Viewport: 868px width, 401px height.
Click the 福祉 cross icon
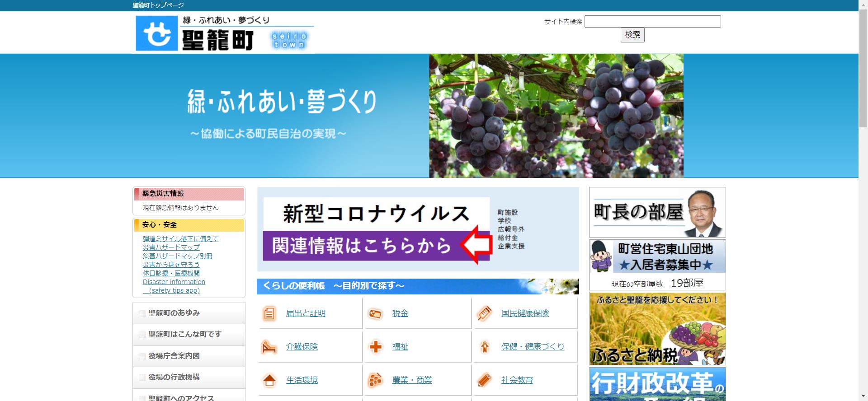point(375,347)
